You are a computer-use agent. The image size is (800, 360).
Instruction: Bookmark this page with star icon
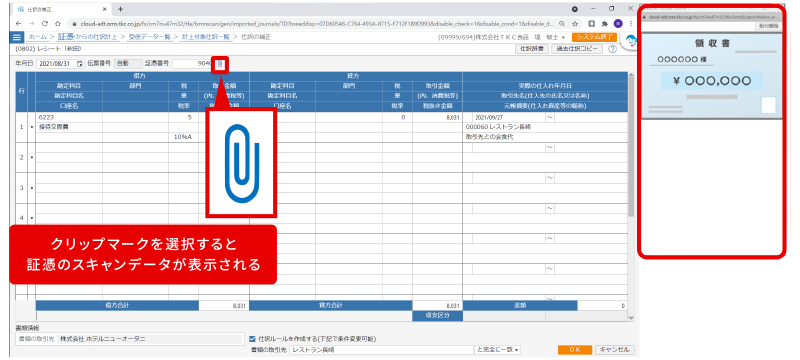575,23
